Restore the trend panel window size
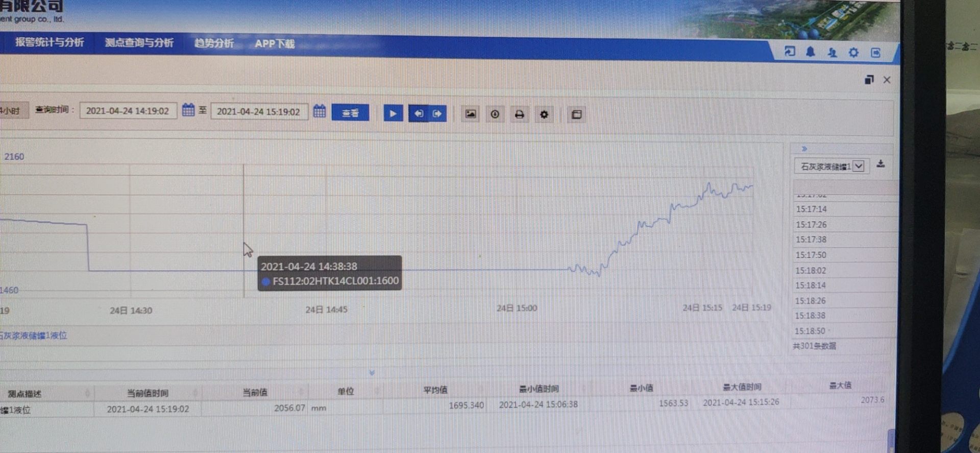980x453 pixels. coord(869,80)
